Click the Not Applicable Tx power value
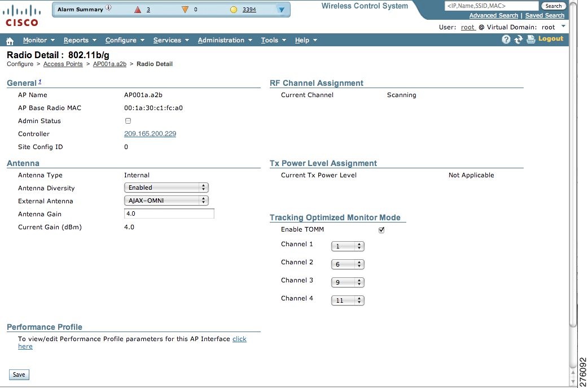The width and height of the screenshot is (588, 388). (471, 175)
